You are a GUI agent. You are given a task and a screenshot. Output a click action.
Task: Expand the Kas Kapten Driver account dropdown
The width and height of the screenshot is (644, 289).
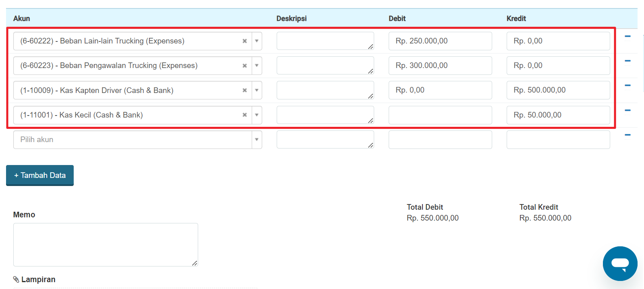(x=257, y=91)
